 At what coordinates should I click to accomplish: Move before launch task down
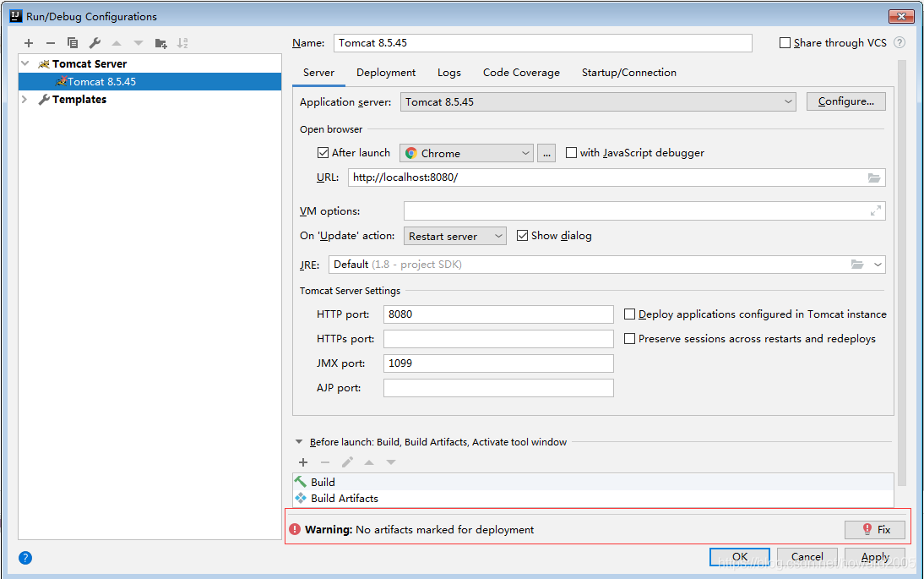[391, 462]
